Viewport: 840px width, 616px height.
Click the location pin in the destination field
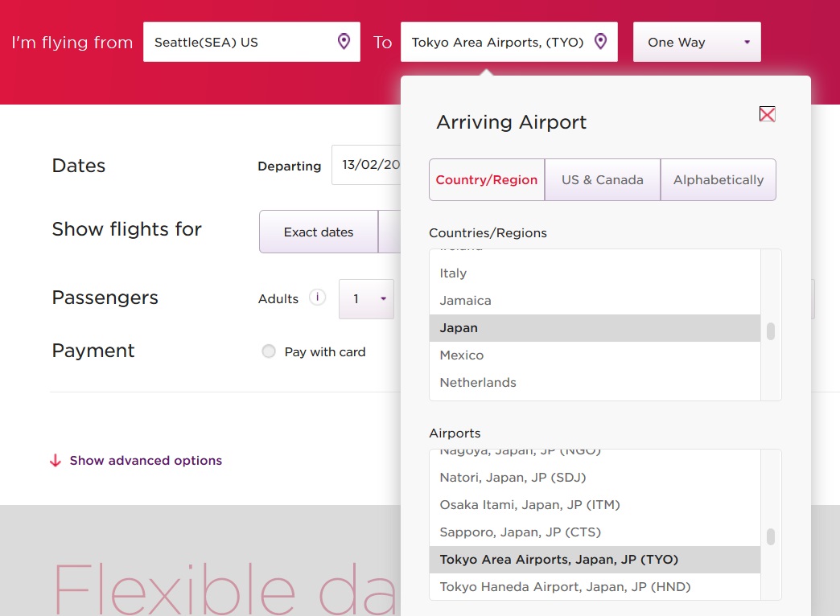click(x=600, y=42)
